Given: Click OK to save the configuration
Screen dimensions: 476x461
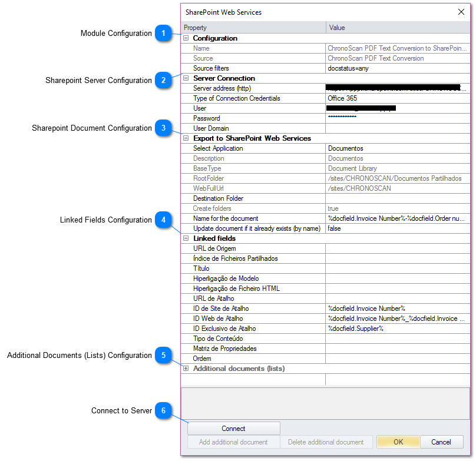Looking at the screenshot, I should click(x=398, y=442).
